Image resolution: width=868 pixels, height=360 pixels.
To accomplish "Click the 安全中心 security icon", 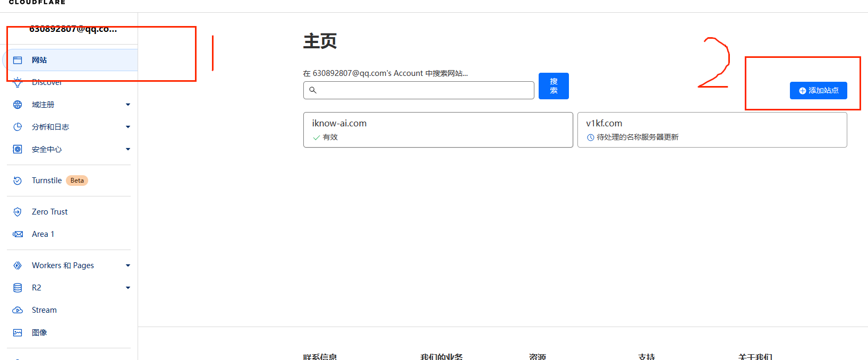I will (x=18, y=149).
